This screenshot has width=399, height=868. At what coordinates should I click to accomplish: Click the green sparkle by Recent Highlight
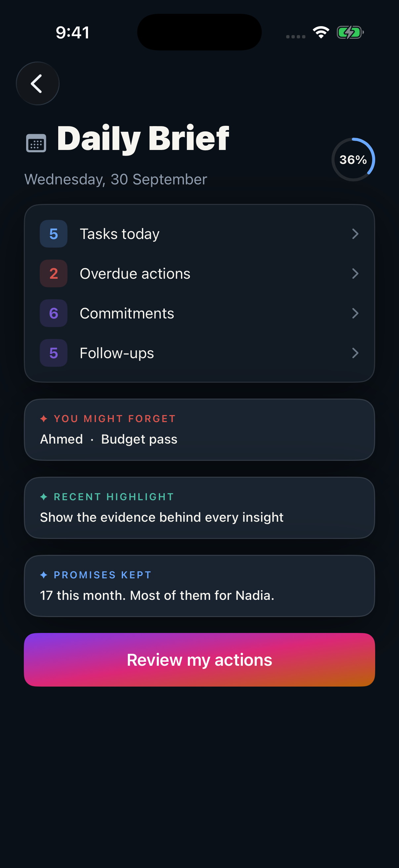(x=44, y=497)
